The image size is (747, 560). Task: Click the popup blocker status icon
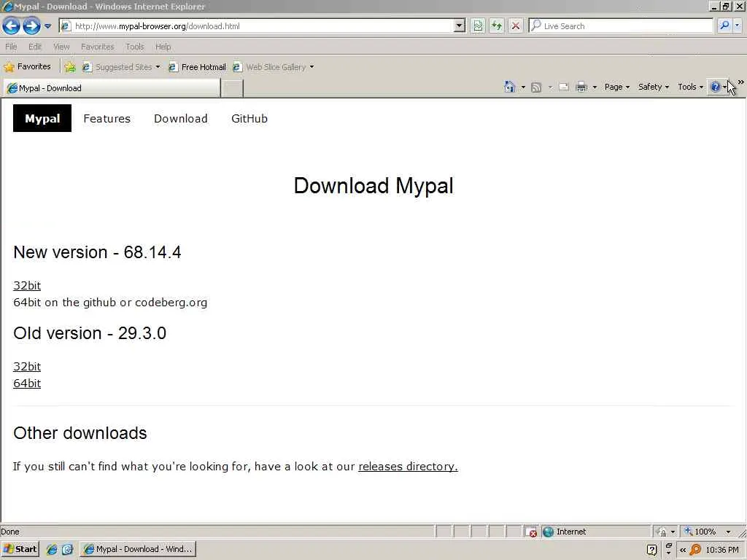532,532
